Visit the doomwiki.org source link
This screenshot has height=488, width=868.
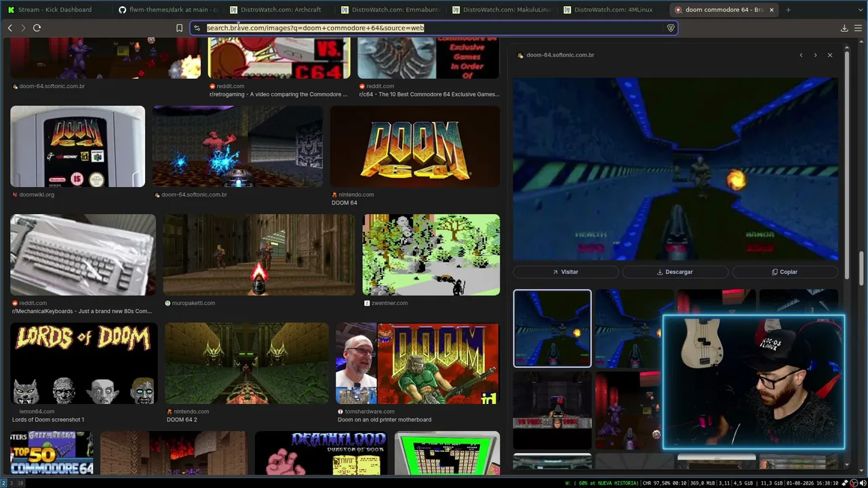coord(37,195)
